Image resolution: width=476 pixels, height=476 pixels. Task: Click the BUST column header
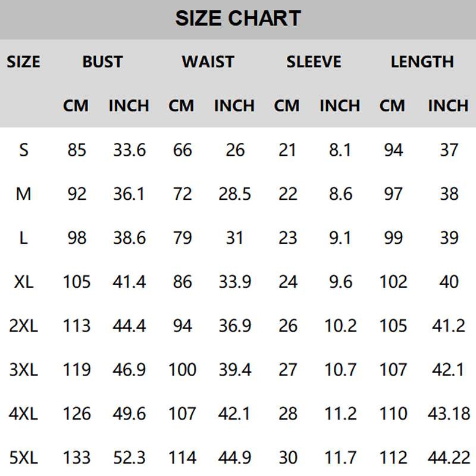102,62
